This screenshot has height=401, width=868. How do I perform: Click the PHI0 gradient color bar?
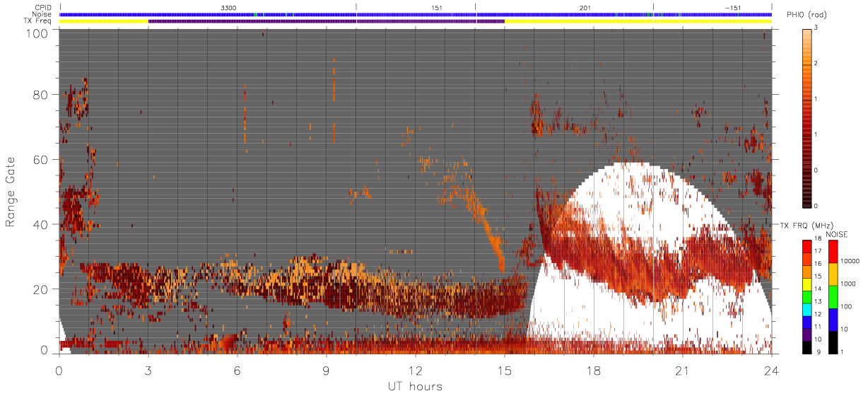pyautogui.click(x=808, y=117)
